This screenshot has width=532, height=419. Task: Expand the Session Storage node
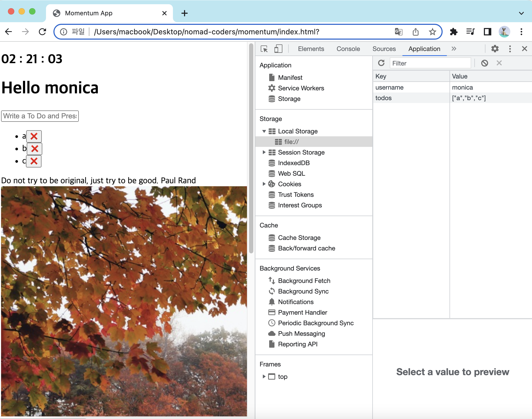click(x=264, y=152)
